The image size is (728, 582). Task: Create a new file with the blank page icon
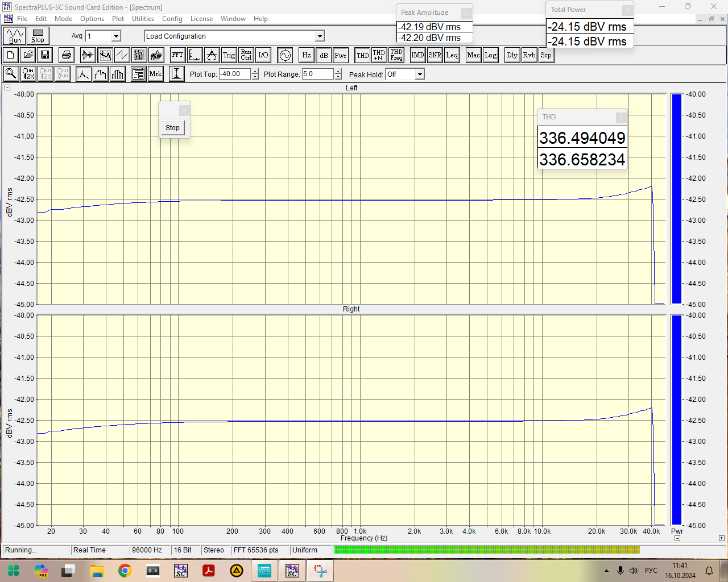[x=11, y=55]
